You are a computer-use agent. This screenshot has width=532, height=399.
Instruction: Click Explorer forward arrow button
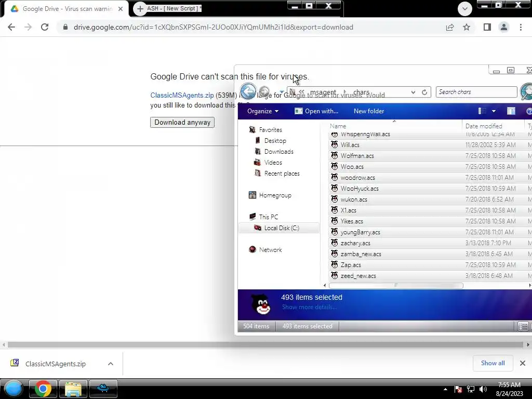pos(264,91)
